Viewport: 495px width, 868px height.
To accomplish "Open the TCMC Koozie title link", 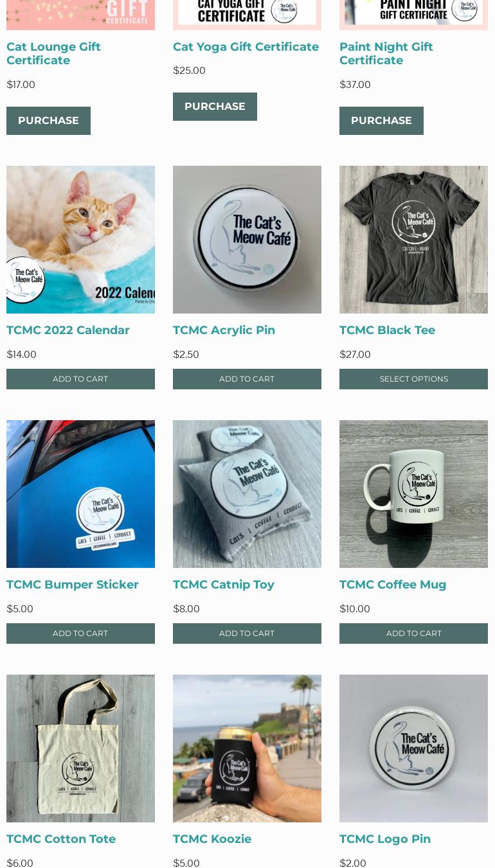I will (212, 839).
